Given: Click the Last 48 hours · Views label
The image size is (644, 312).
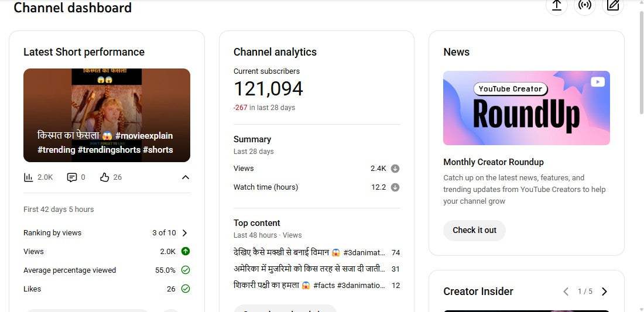Looking at the screenshot, I should point(268,235).
